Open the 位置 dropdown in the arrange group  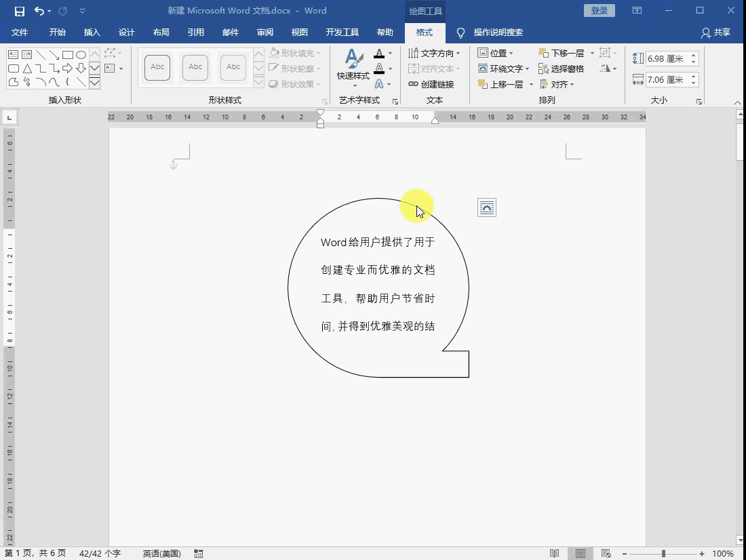[x=496, y=53]
